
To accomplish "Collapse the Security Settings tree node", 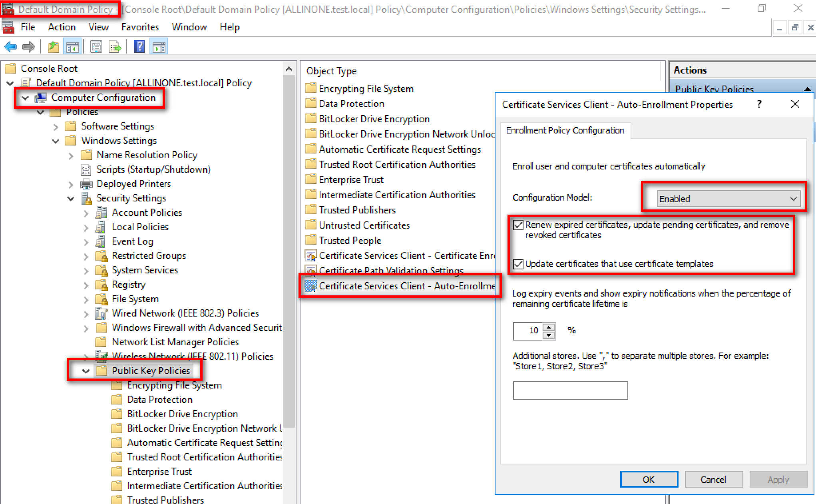I will [71, 199].
